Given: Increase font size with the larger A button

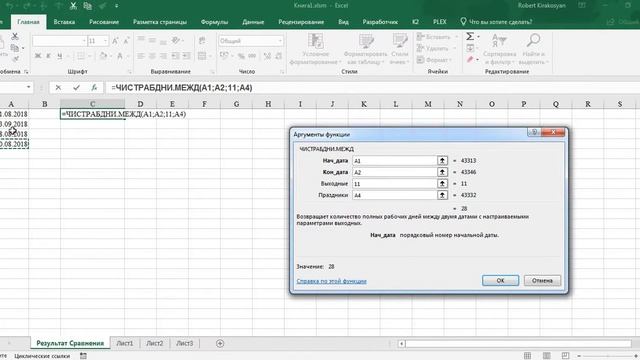Looking at the screenshot, I should coord(116,41).
